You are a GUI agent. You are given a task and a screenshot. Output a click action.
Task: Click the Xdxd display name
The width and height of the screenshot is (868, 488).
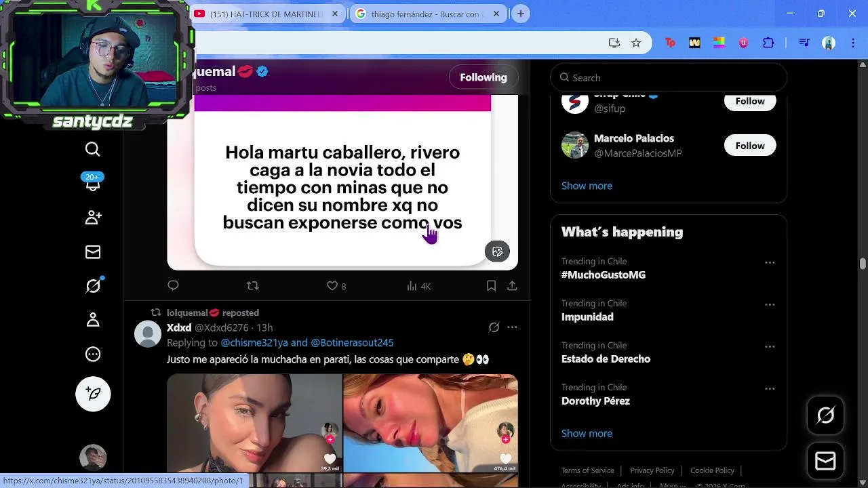pos(179,327)
